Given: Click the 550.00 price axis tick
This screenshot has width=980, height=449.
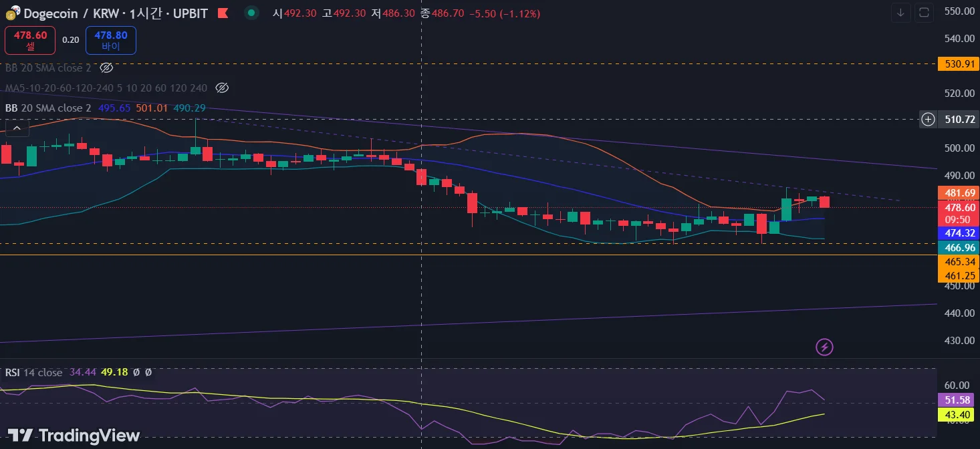Looking at the screenshot, I should point(958,11).
